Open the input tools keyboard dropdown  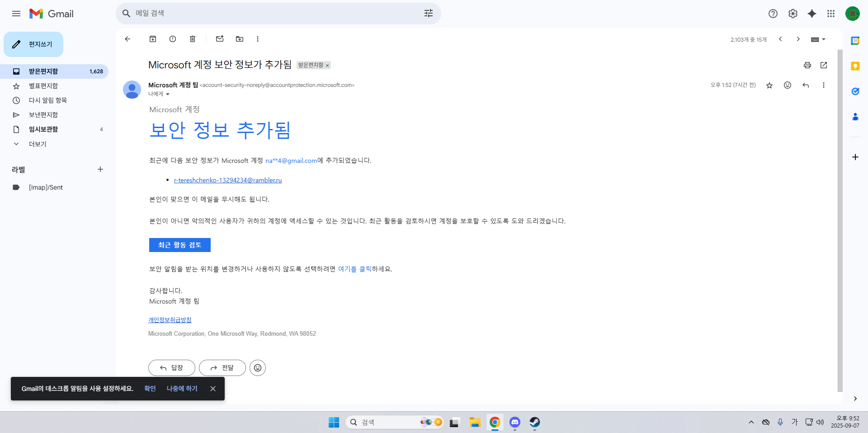[x=818, y=39]
